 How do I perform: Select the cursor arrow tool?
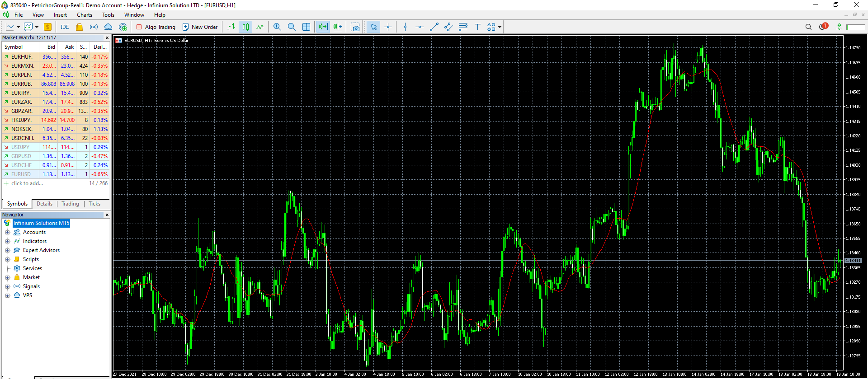pyautogui.click(x=373, y=27)
